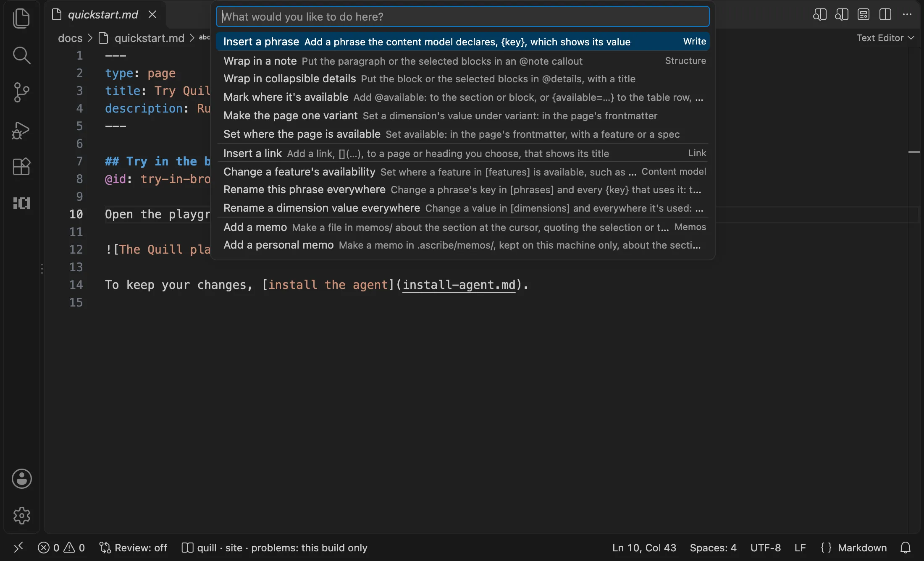This screenshot has width=924, height=561.
Task: Change the LF end-of-line sequence
Action: pos(800,548)
